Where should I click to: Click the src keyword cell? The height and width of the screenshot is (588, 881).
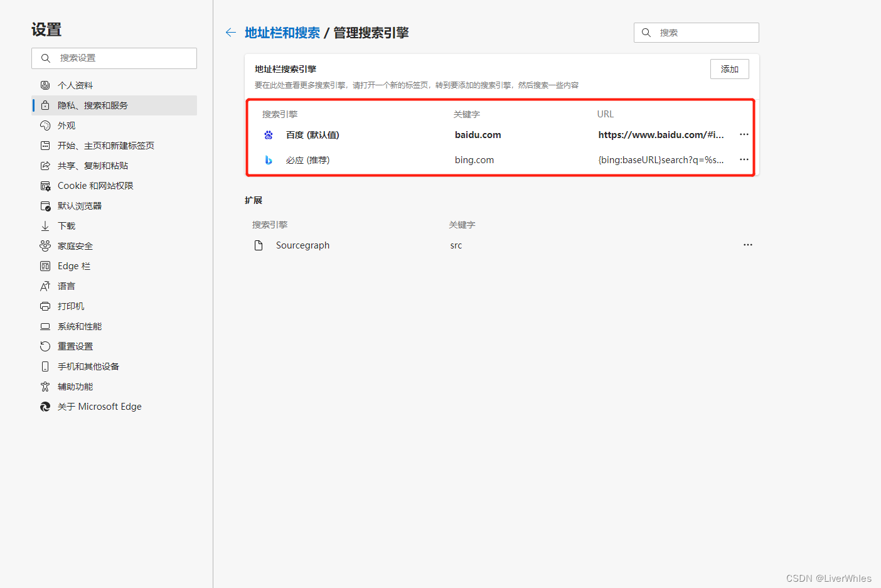[456, 245]
